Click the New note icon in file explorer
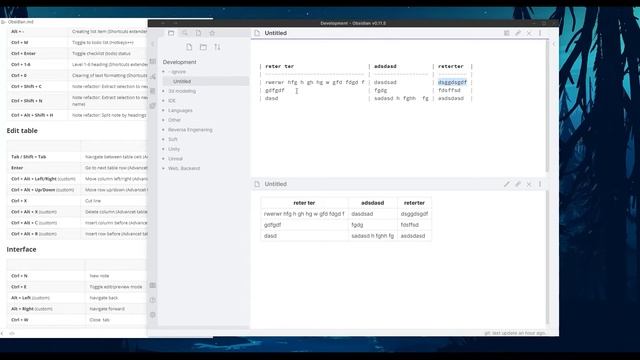The image size is (640, 360). click(x=189, y=47)
